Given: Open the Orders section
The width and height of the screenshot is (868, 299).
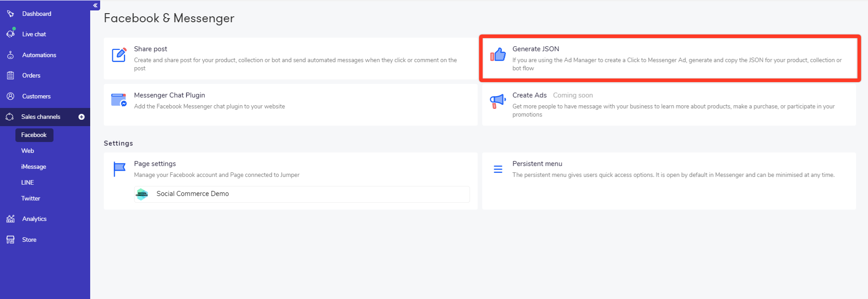Looking at the screenshot, I should tap(31, 75).
